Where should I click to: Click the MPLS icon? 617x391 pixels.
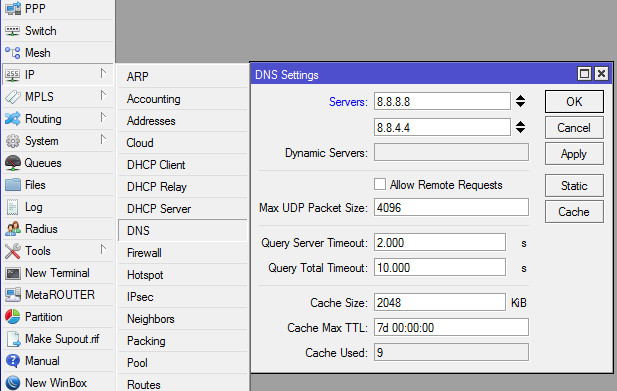13,97
